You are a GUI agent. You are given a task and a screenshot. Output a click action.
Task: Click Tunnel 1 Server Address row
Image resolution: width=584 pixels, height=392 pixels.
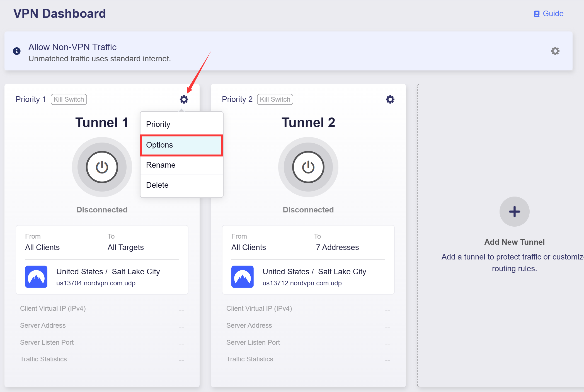[x=102, y=326]
